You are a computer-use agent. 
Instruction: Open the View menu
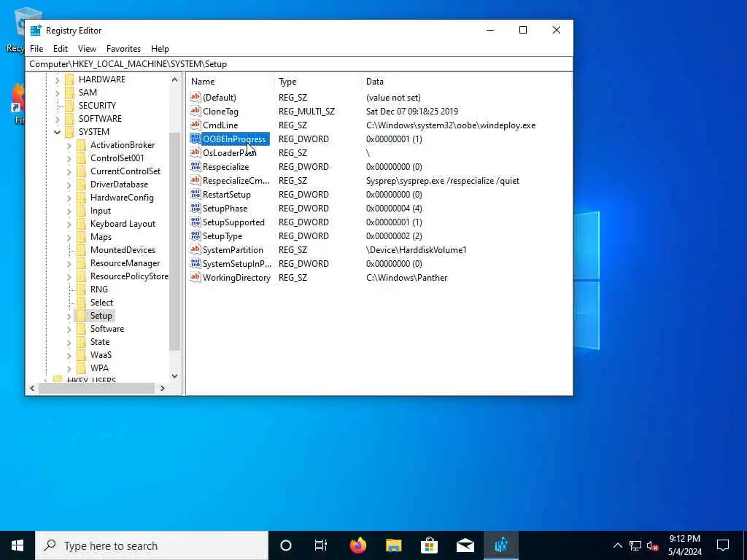pos(88,49)
